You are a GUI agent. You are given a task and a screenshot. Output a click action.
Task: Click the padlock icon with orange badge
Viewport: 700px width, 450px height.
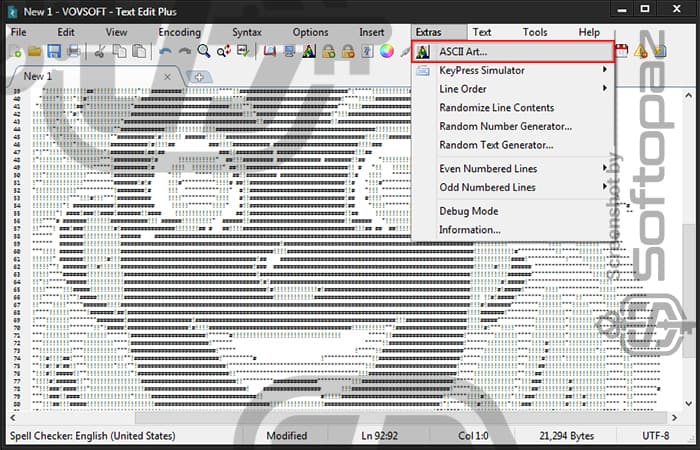[x=348, y=51]
